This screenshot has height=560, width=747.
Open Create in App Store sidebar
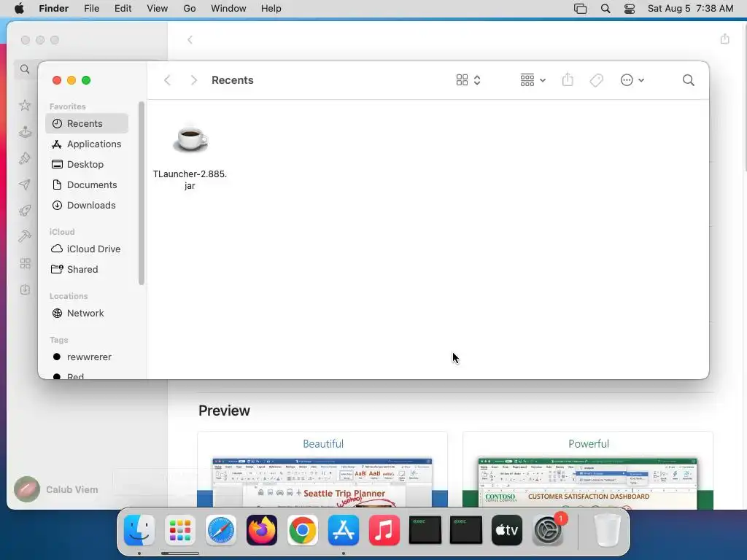[25, 158]
